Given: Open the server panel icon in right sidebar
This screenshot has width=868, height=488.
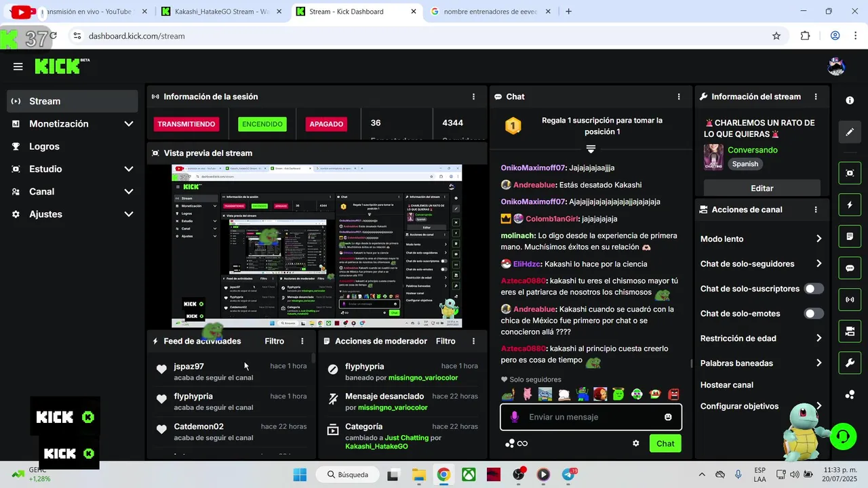Looking at the screenshot, I should coord(850,331).
